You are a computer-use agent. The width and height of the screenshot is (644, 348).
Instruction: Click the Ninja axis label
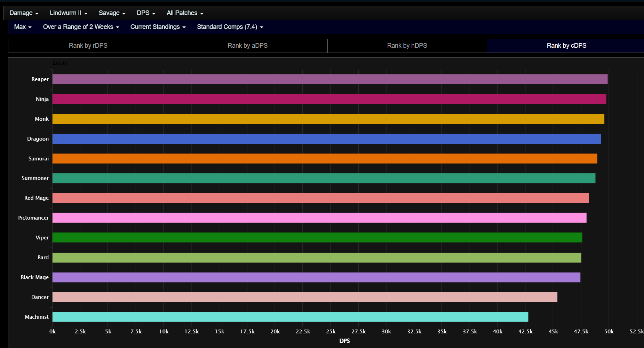42,99
